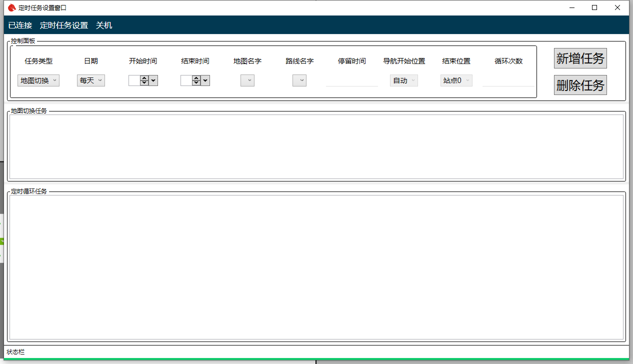Open the 结束时间 picker drop arrow
Image resolution: width=633 pixels, height=364 pixels.
(205, 80)
